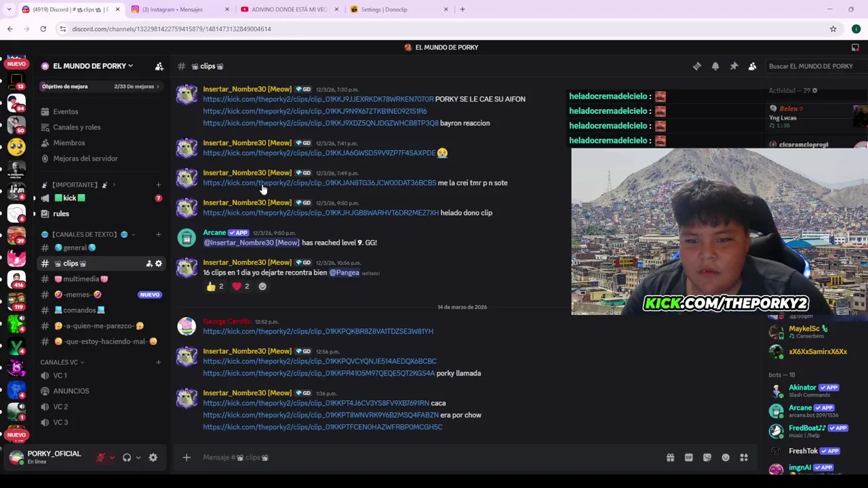Join voice channel VC 1
This screenshot has width=868, height=488.
click(x=102, y=375)
